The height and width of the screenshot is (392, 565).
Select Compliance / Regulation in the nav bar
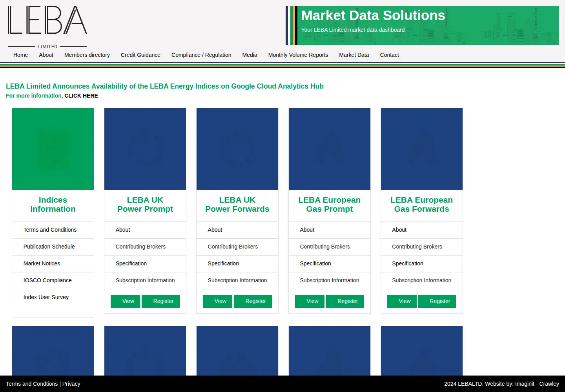[x=201, y=55]
